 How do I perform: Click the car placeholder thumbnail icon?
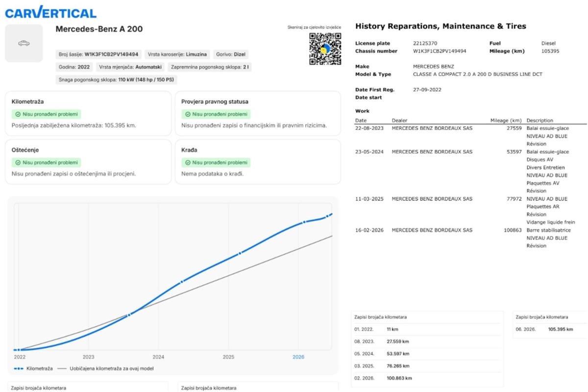[24, 43]
